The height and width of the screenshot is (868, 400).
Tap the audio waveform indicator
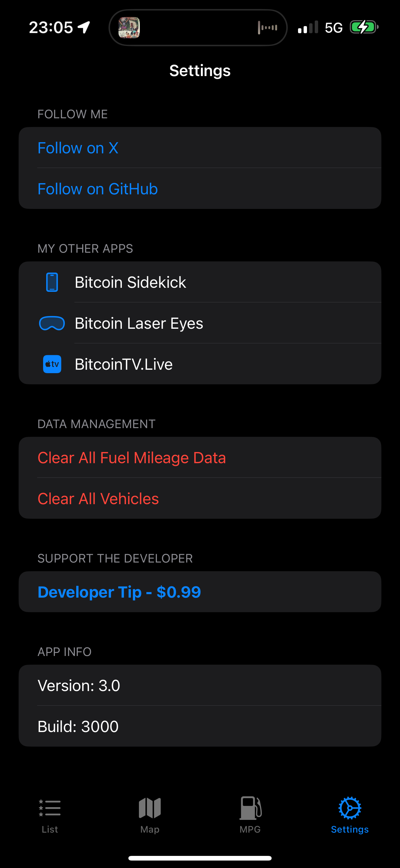(x=268, y=28)
